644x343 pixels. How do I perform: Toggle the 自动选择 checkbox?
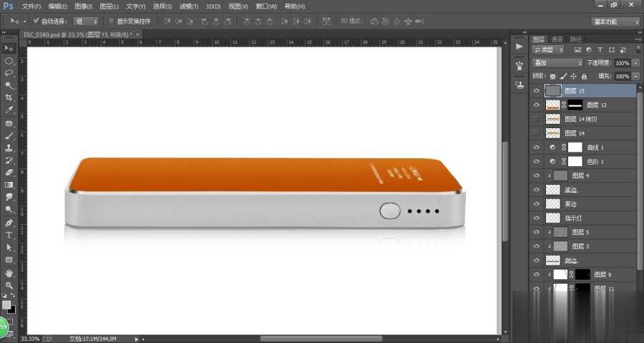tap(36, 21)
